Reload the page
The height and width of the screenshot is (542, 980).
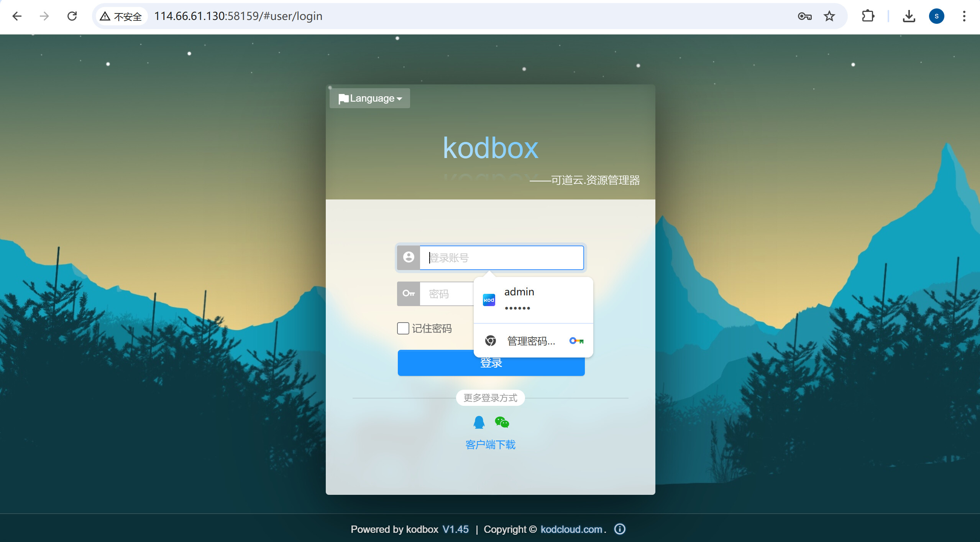click(x=72, y=16)
